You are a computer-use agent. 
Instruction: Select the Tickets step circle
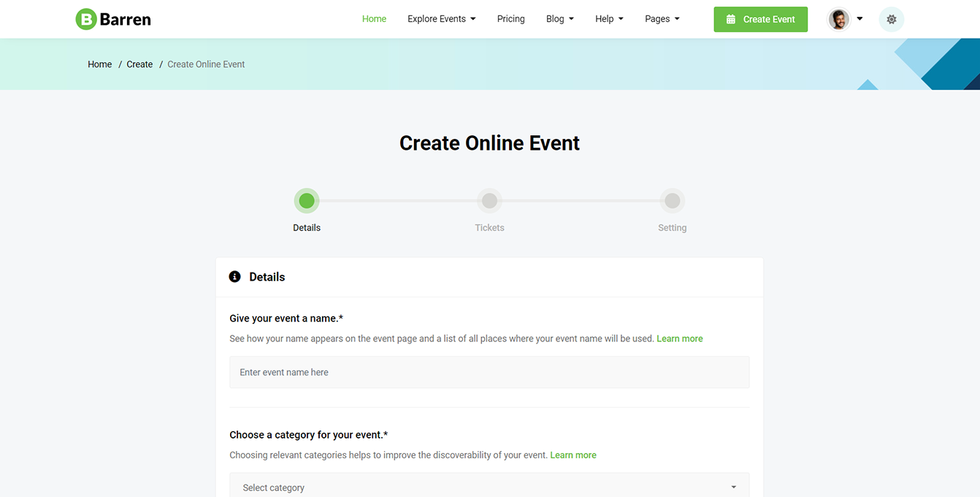[489, 201]
